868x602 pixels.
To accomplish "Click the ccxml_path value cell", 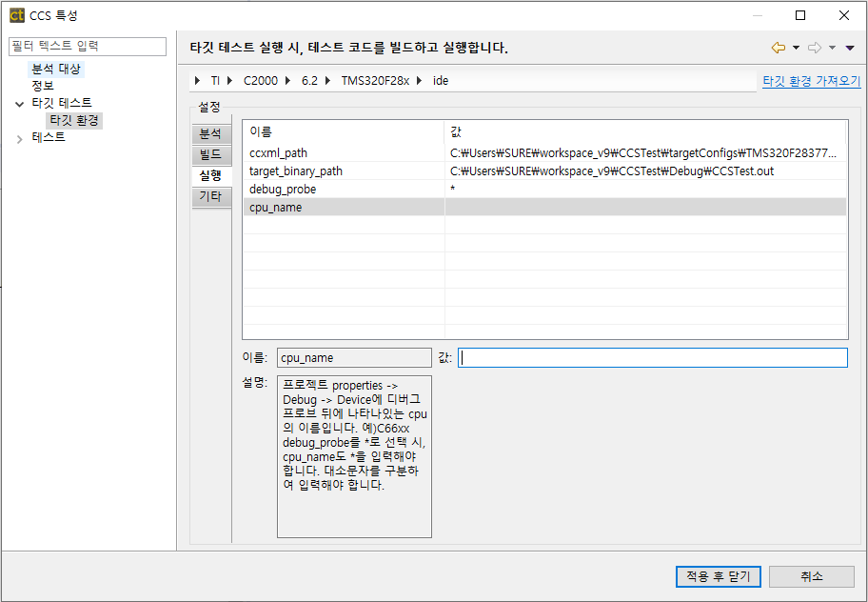I will click(x=645, y=152).
